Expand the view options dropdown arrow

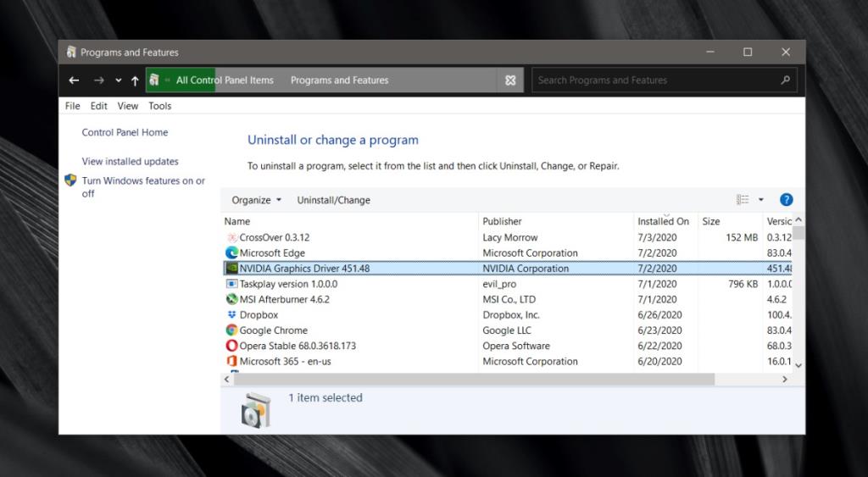[x=760, y=200]
